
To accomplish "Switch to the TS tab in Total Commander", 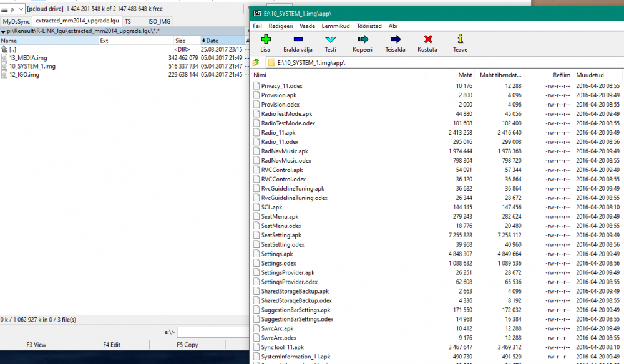I will coord(128,21).
